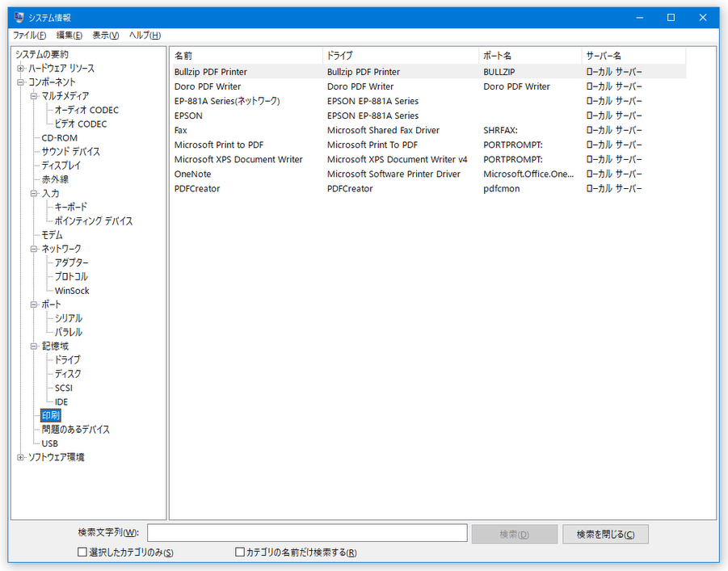Select USB tree item
The width and height of the screenshot is (728, 571).
coord(49,444)
